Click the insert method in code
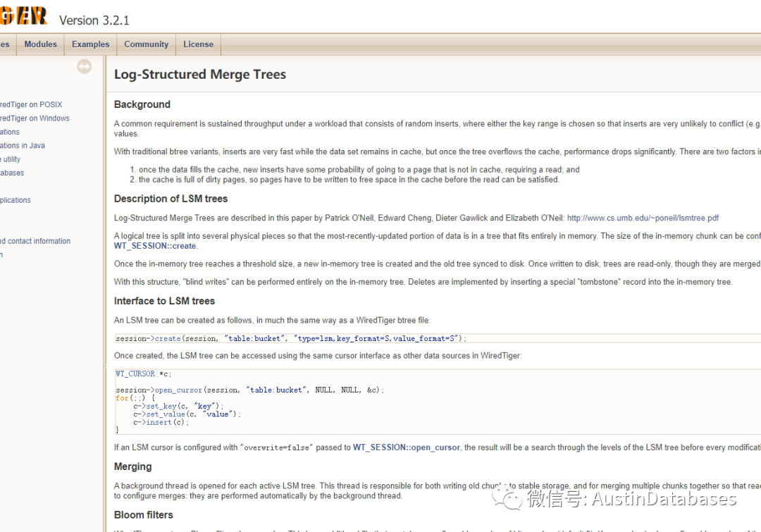Viewport: 761px width, 532px height. coord(159,423)
